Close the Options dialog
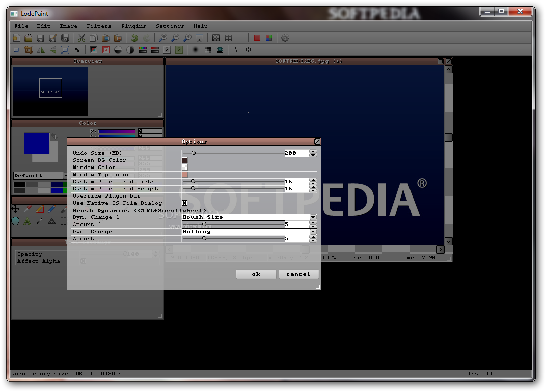This screenshot has height=392, width=546. (317, 142)
